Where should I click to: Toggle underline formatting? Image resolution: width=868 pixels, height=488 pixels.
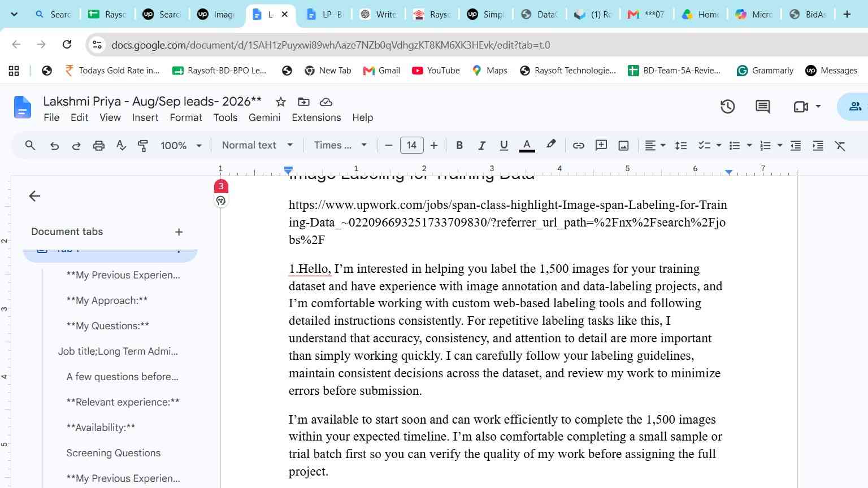point(504,146)
